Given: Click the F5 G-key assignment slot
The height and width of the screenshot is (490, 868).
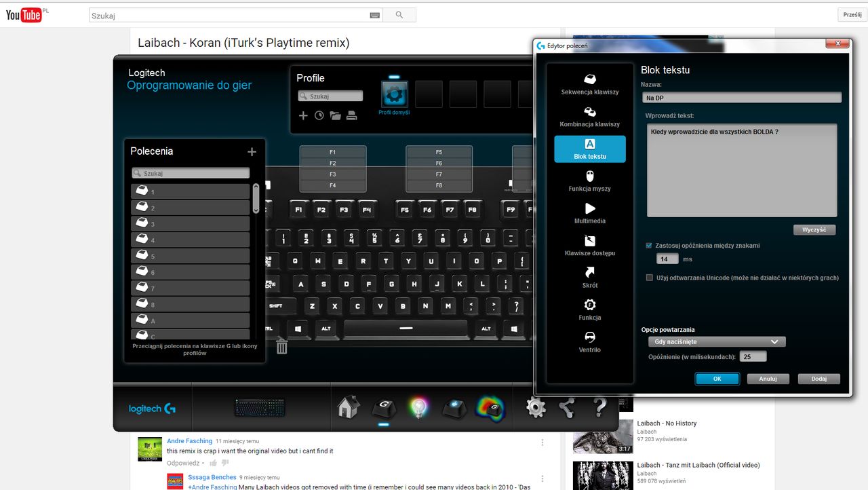Looking at the screenshot, I should pos(439,152).
